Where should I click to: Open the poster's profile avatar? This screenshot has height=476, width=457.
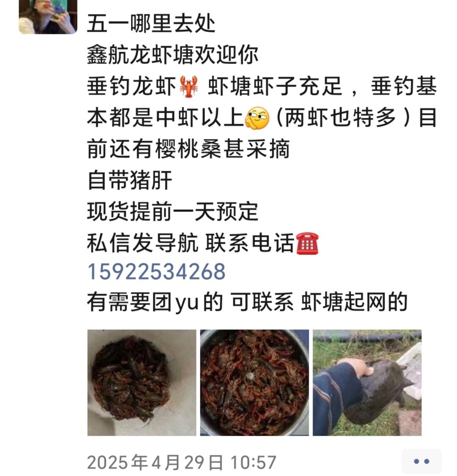point(48,17)
